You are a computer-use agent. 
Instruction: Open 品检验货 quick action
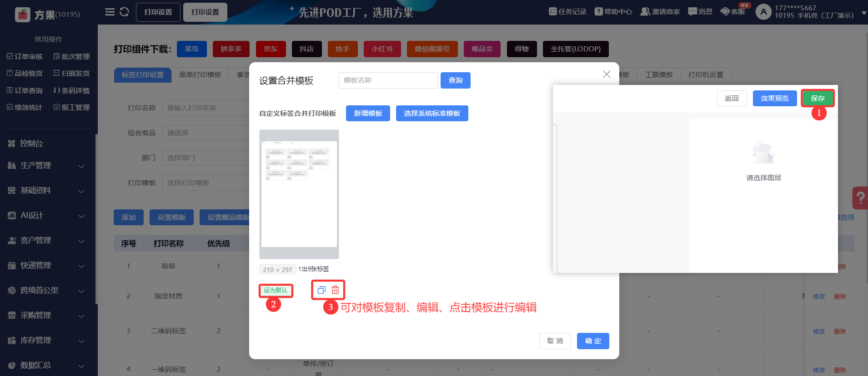25,73
